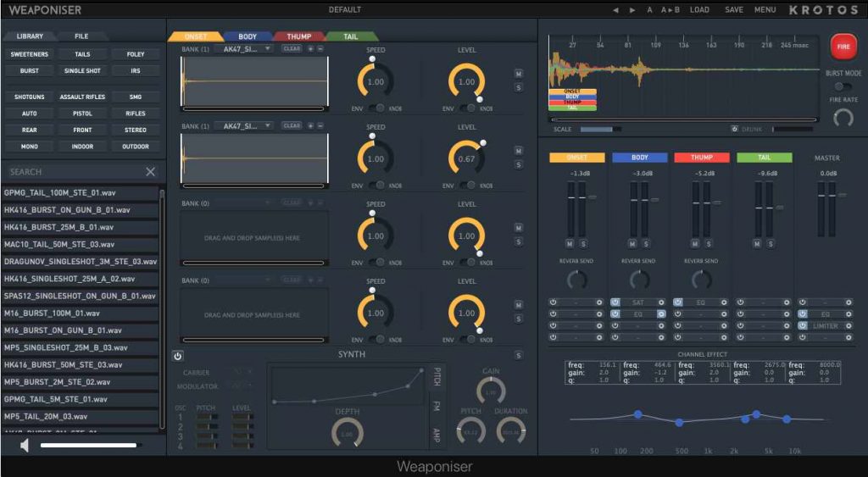868x477 pixels.
Task: Select the FM envelope tab in SYNTH
Action: coord(437,407)
